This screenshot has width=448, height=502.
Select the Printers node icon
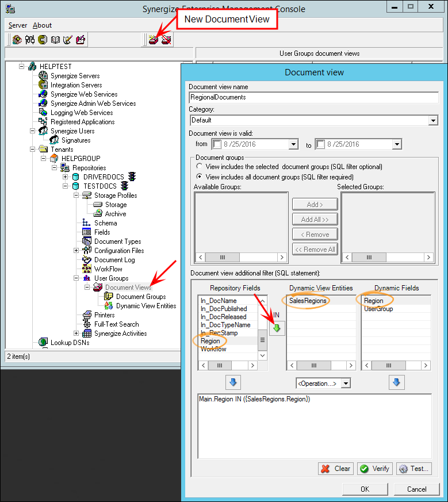coord(86,315)
